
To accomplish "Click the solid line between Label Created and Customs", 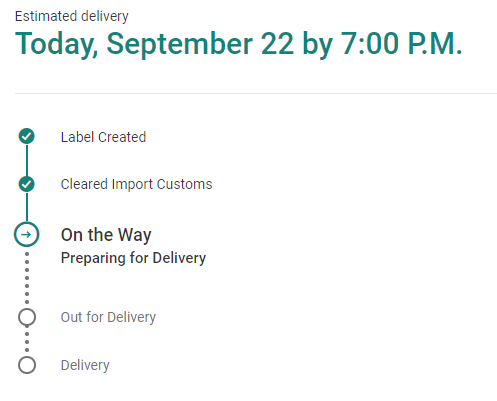I will pos(27,160).
